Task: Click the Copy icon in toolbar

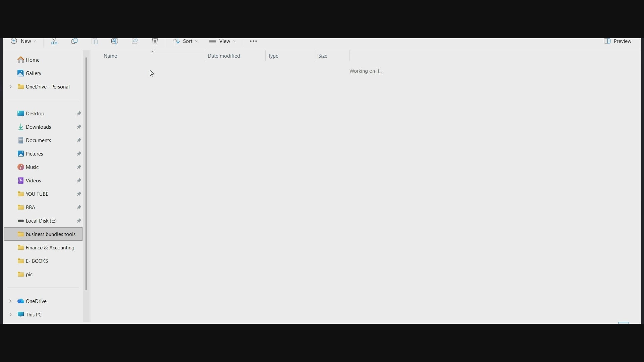Action: pos(74,41)
